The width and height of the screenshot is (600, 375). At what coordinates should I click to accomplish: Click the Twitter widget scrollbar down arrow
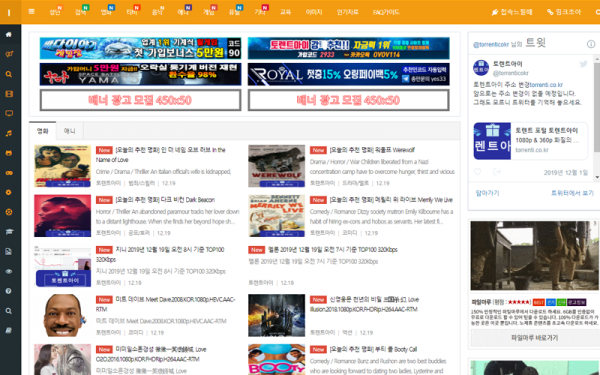click(x=597, y=177)
